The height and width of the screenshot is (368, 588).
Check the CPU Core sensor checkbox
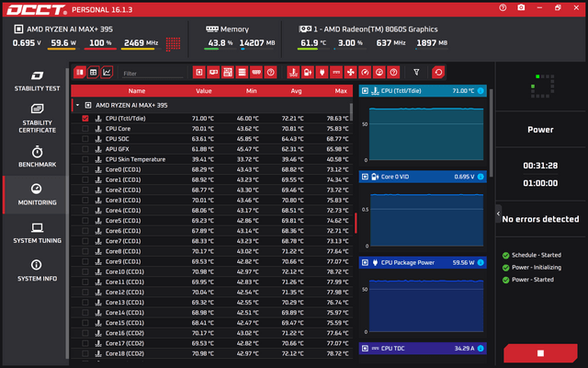coord(85,129)
